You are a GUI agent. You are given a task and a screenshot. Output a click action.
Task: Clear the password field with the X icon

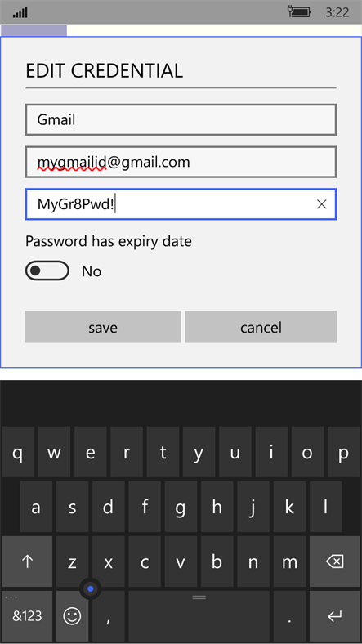(x=321, y=204)
